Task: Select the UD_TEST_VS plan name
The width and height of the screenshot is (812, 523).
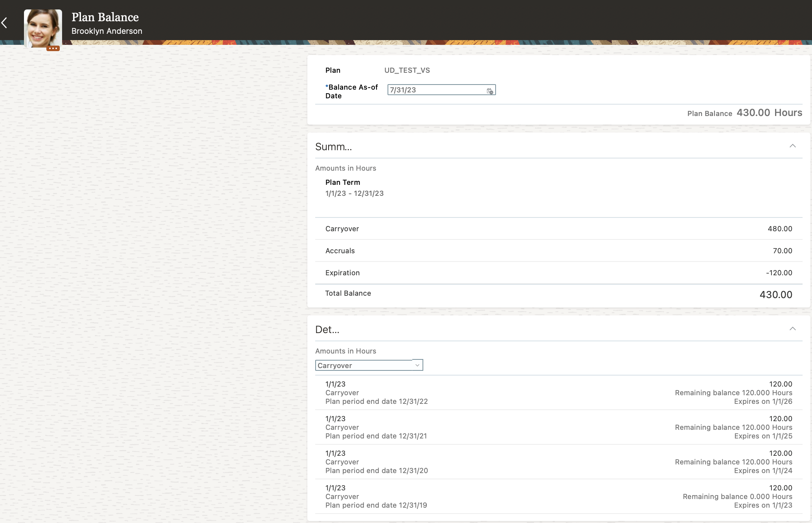Action: point(407,70)
